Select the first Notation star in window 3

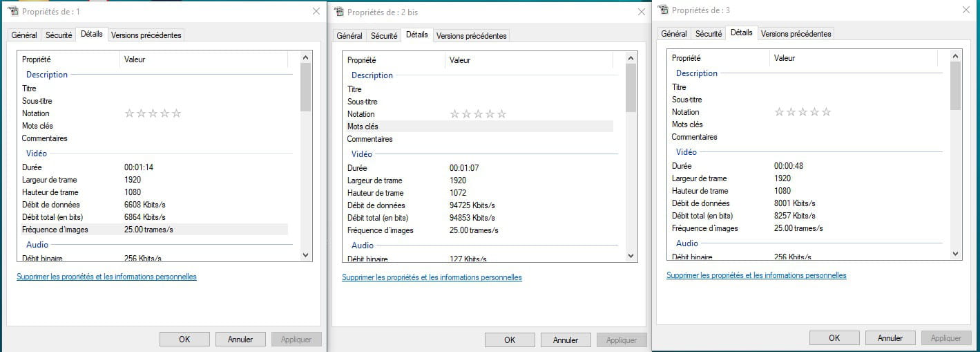pos(779,112)
